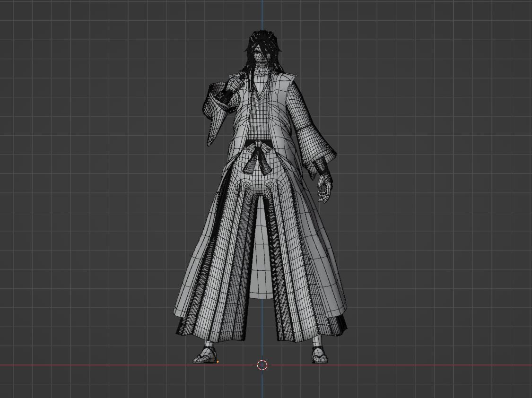Click the 3D cursor on the red axis

[x=262, y=365]
